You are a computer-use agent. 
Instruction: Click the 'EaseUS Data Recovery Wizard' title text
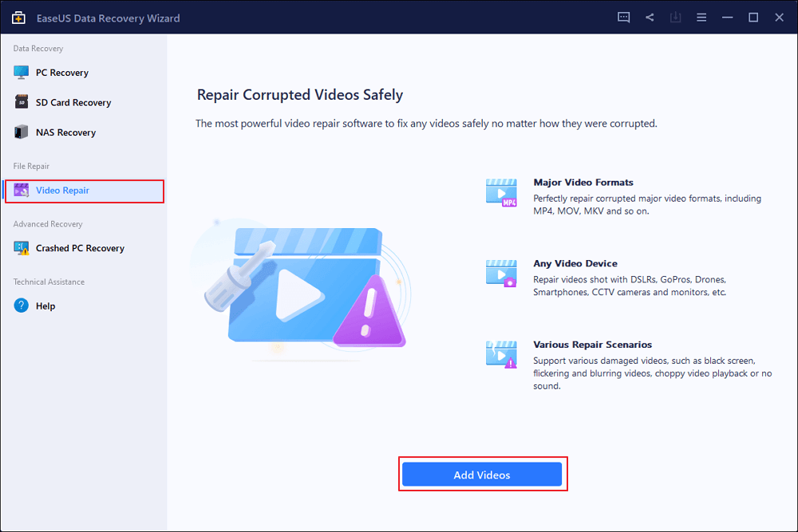pyautogui.click(x=108, y=18)
